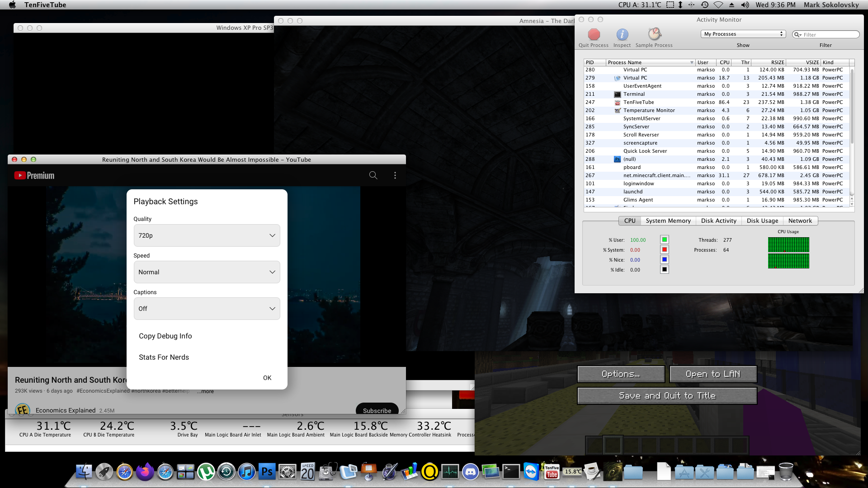The width and height of the screenshot is (868, 488).
Task: Click the Quit Process stop icon
Action: pyautogui.click(x=594, y=35)
